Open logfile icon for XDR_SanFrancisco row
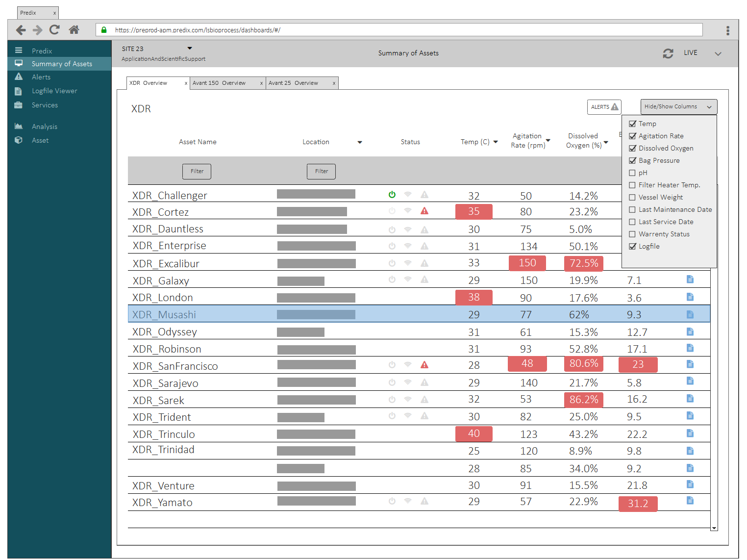 coord(690,364)
